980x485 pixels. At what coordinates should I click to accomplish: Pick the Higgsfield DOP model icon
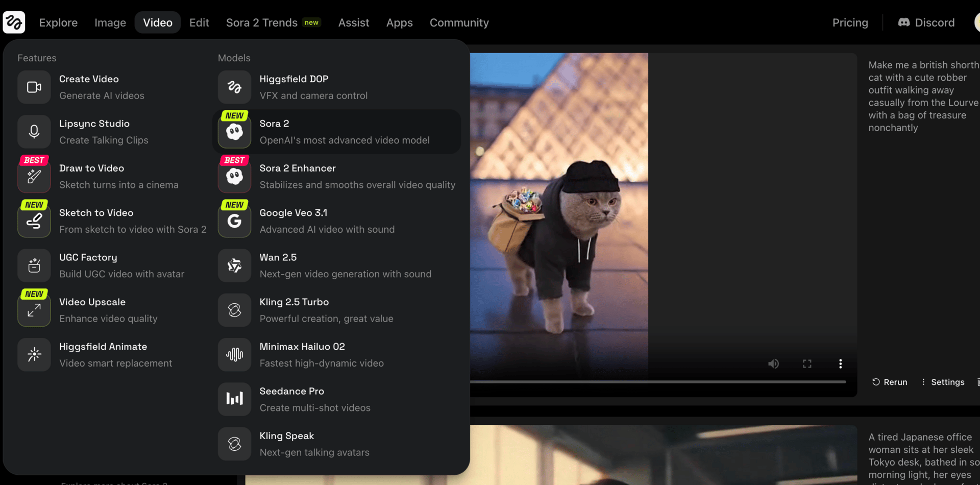tap(235, 87)
